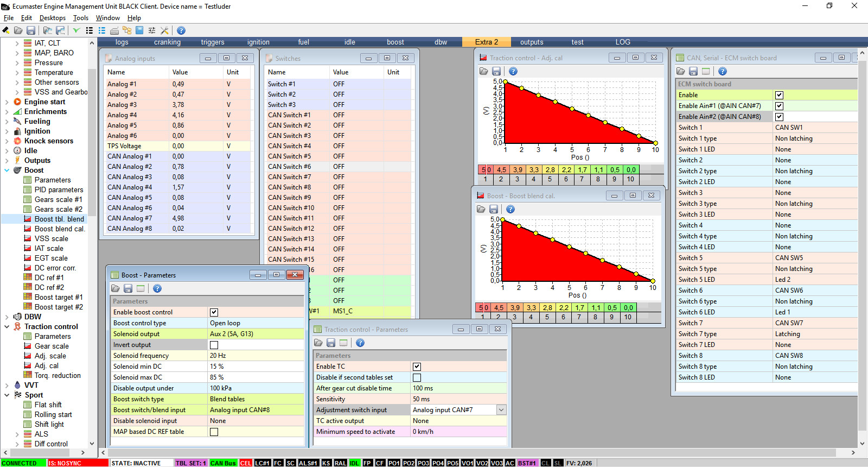The height and width of the screenshot is (467, 868).
Task: Open help from the main toolbar question mark
Action: tap(181, 30)
